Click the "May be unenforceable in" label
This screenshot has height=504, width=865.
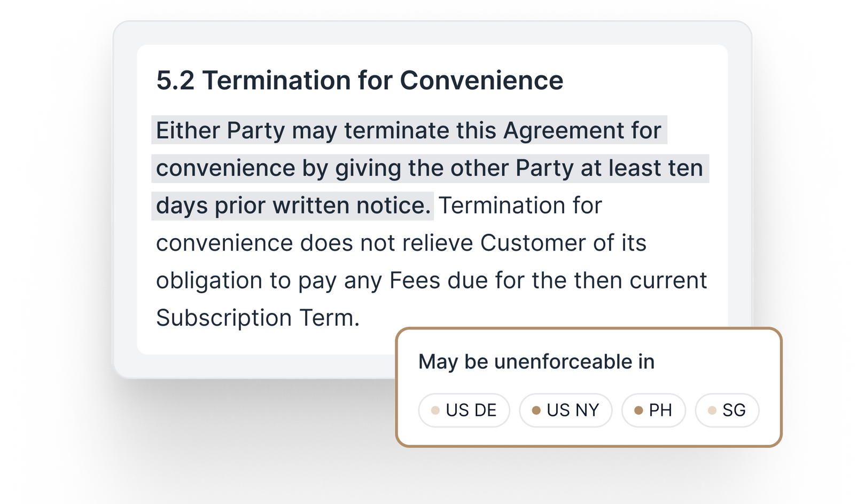coord(536,362)
